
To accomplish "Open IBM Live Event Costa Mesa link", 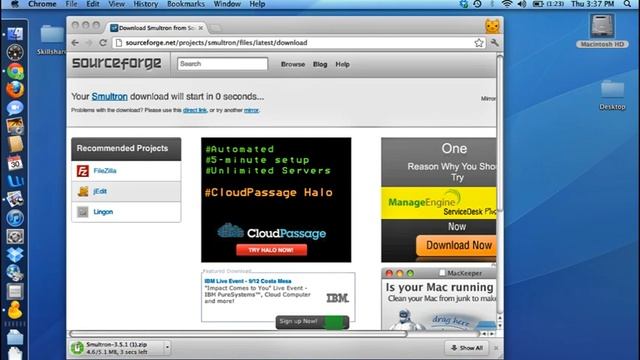I will coord(248,281).
